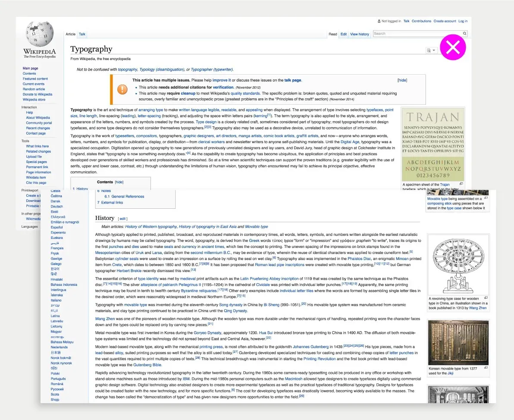Enlarge the Trajan specimen image icon

461,184
